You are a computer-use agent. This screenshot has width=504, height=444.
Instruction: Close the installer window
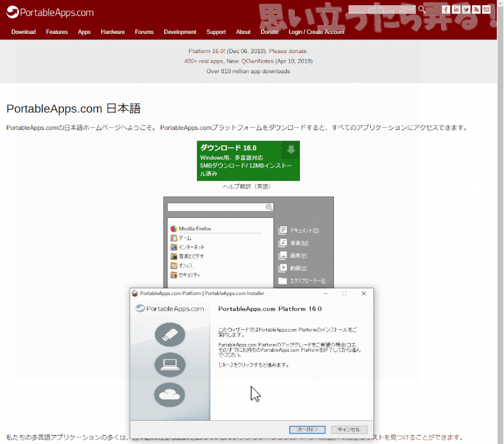point(364,294)
